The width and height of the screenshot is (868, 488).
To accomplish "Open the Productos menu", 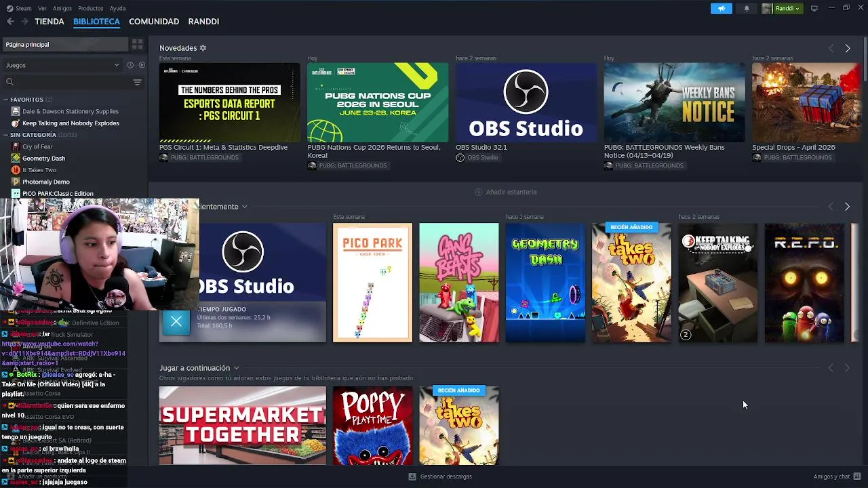I will point(90,8).
